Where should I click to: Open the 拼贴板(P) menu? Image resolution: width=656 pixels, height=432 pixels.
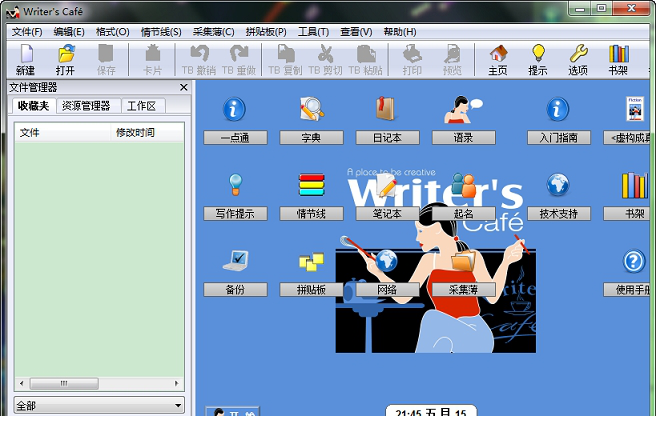tap(266, 32)
